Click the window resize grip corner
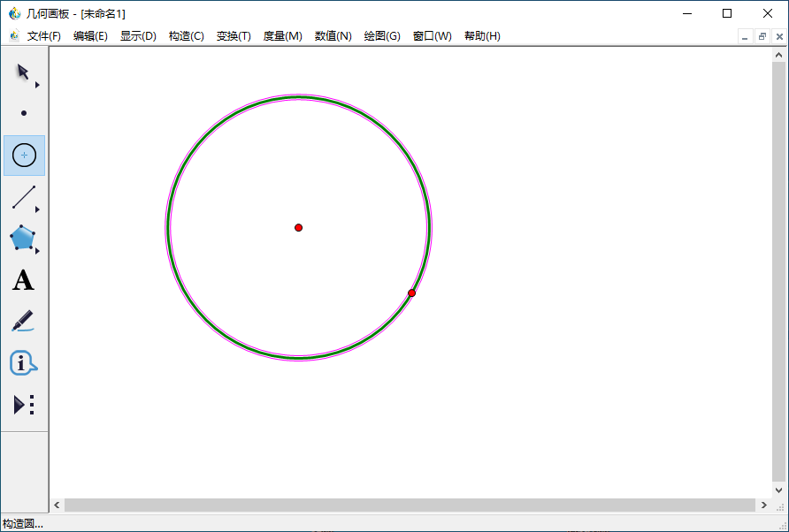789x532 pixels. pos(781,524)
